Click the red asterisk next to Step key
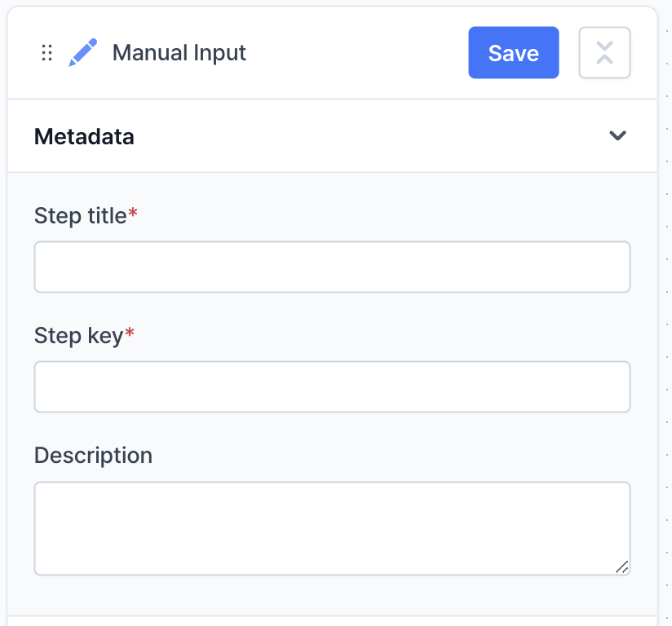The height and width of the screenshot is (626, 672). (129, 335)
